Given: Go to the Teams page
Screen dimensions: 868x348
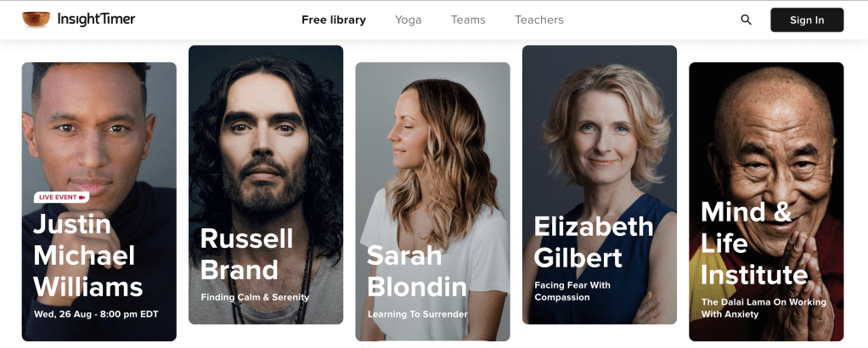Looking at the screenshot, I should 468,20.
